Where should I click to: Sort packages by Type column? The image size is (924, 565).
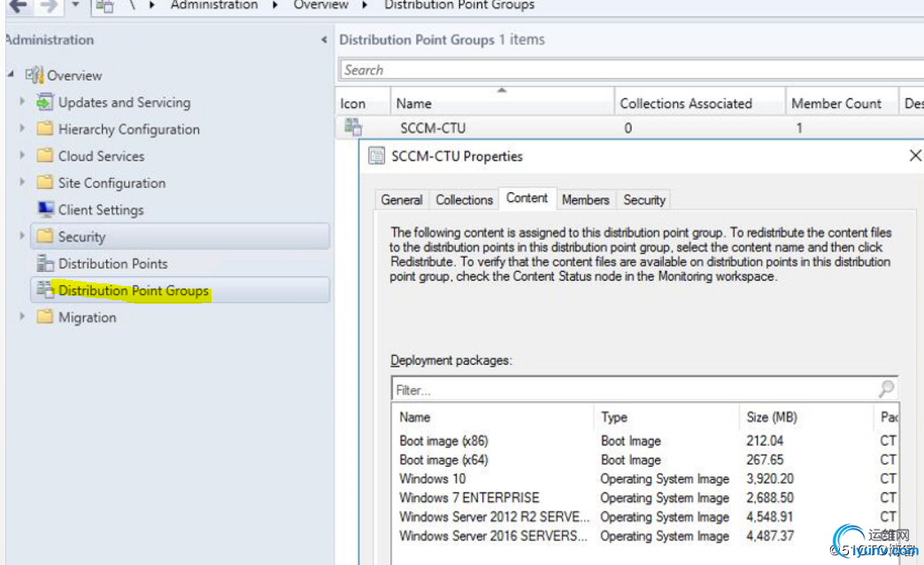(x=666, y=417)
